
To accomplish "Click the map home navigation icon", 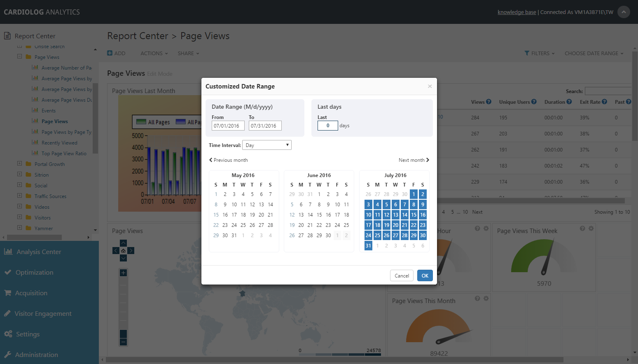I will [x=123, y=251].
